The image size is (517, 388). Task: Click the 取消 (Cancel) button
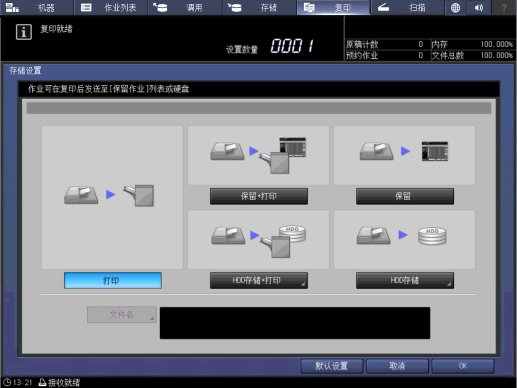397,366
